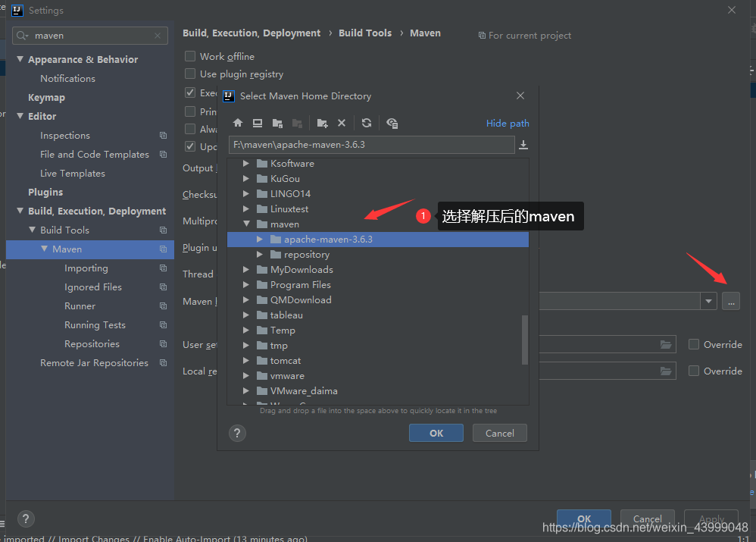Click the Project directory toolbar icon
The height and width of the screenshot is (542, 756).
pos(277,123)
